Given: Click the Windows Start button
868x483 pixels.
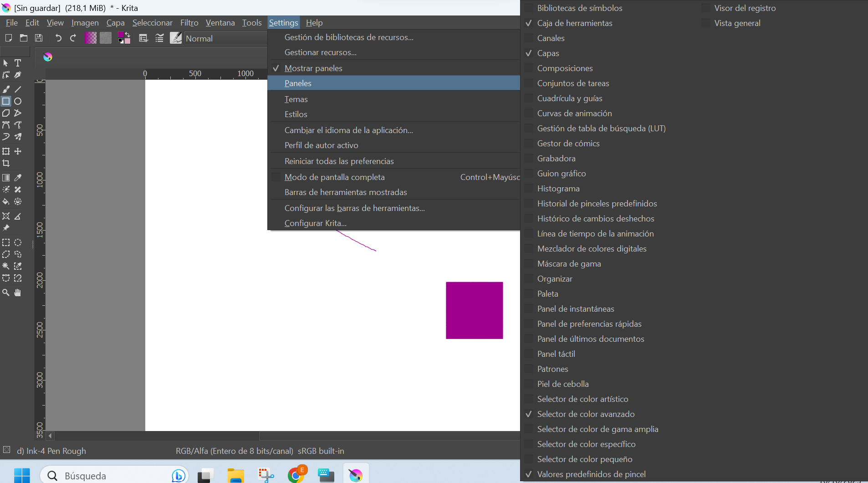Looking at the screenshot, I should point(22,475).
